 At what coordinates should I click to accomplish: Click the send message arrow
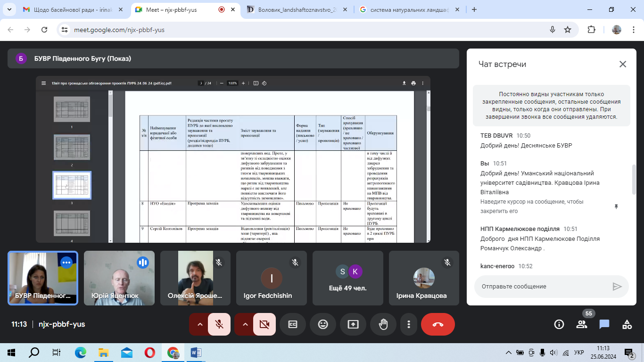click(x=617, y=287)
